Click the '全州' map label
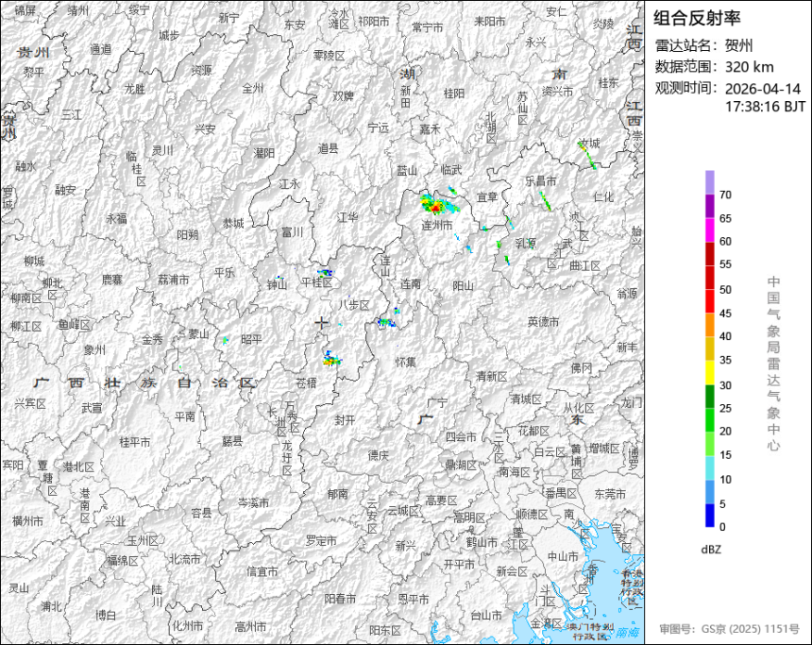 [252, 88]
